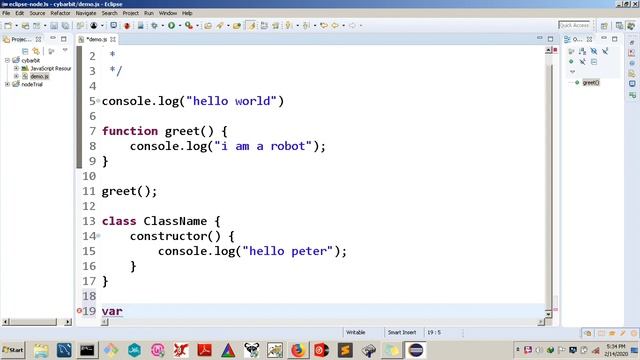Open the File menu

(x=6, y=13)
